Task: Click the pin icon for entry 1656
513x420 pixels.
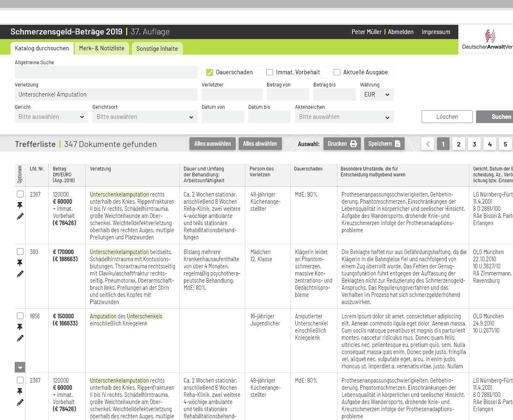Action: tap(20, 327)
